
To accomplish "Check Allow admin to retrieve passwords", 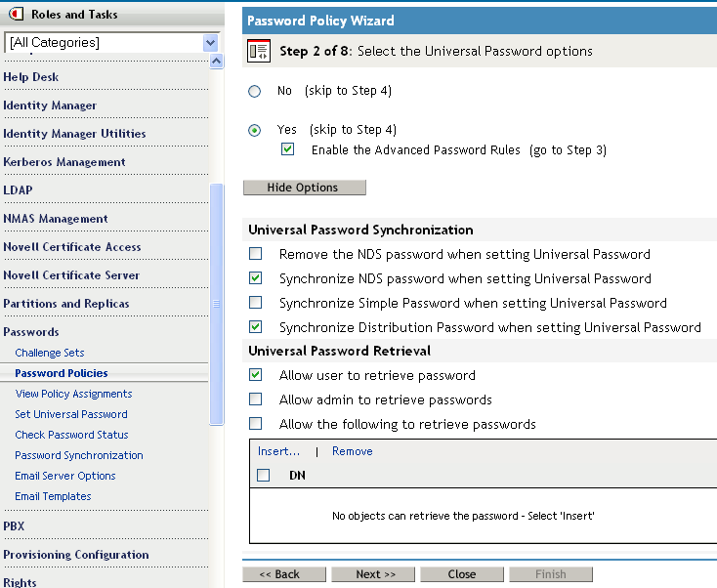I will (255, 399).
